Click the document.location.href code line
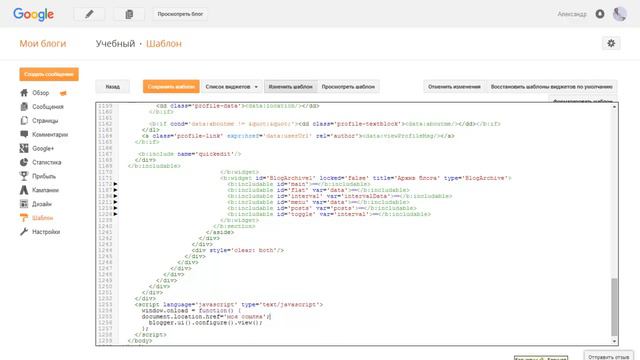Viewport: 640px width, 360px height. pyautogui.click(x=206, y=317)
